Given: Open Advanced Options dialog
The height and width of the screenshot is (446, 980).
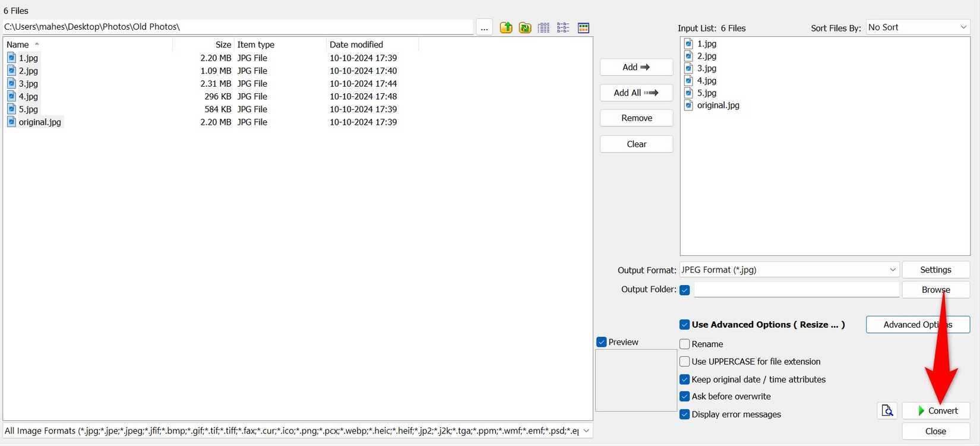Looking at the screenshot, I should point(918,325).
